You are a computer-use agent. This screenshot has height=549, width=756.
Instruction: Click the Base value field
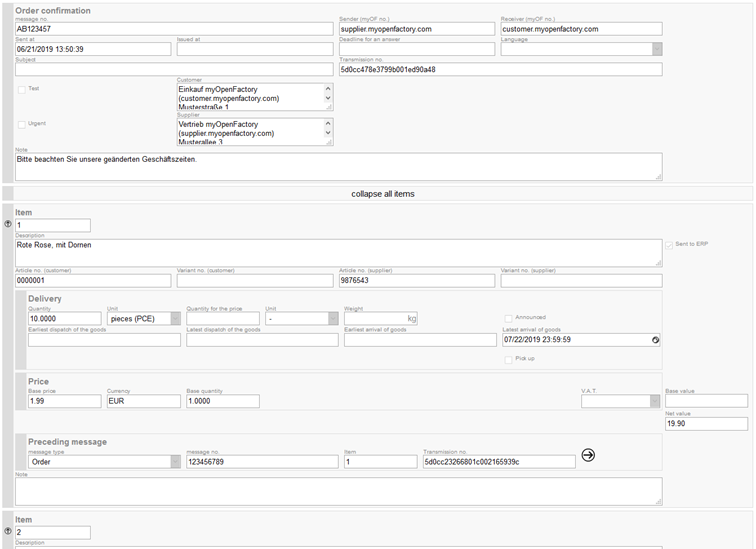pos(706,401)
